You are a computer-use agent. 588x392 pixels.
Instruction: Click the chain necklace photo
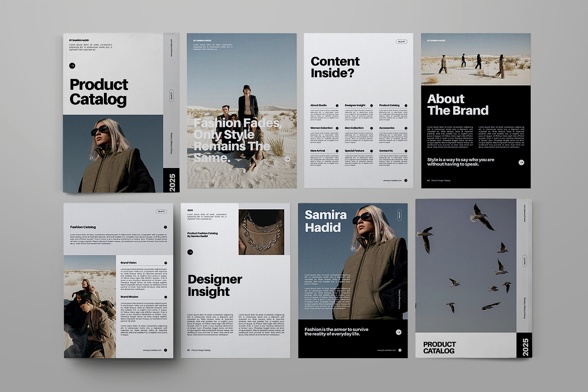(261, 232)
